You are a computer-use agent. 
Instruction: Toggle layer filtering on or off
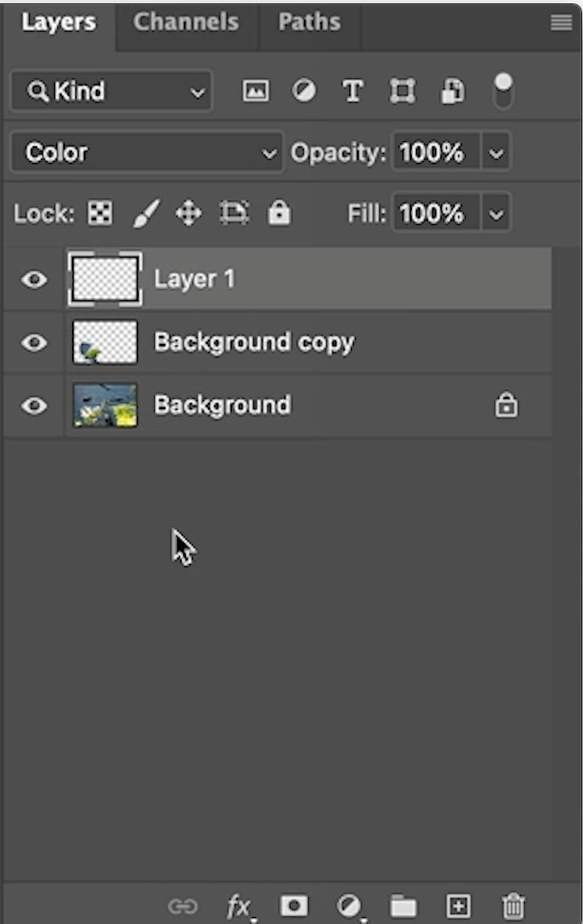tap(503, 92)
